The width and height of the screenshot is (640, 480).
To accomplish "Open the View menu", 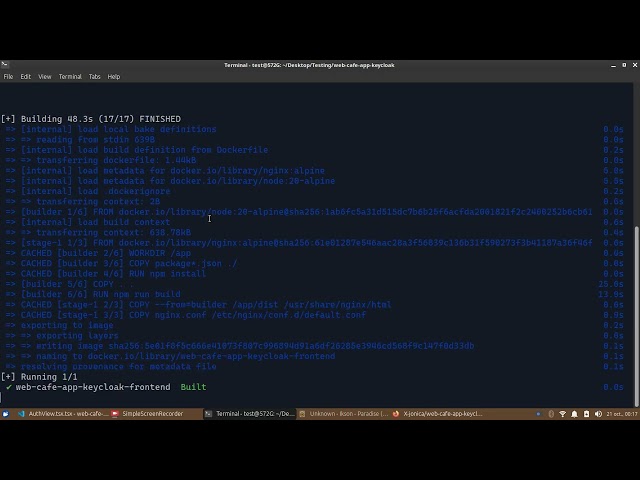I will tap(44, 77).
